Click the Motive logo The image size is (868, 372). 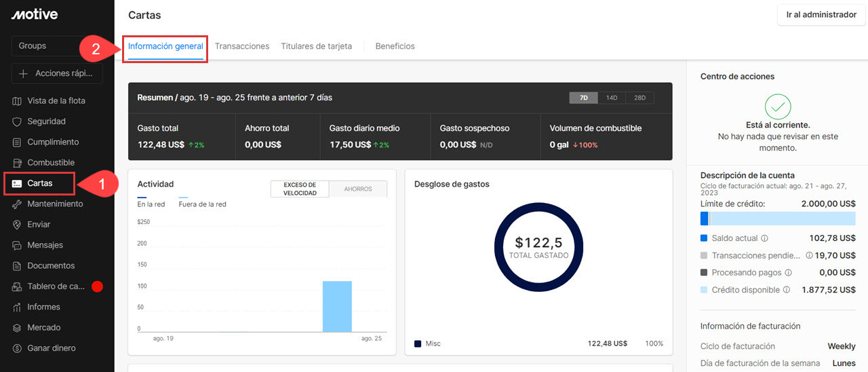coord(35,14)
